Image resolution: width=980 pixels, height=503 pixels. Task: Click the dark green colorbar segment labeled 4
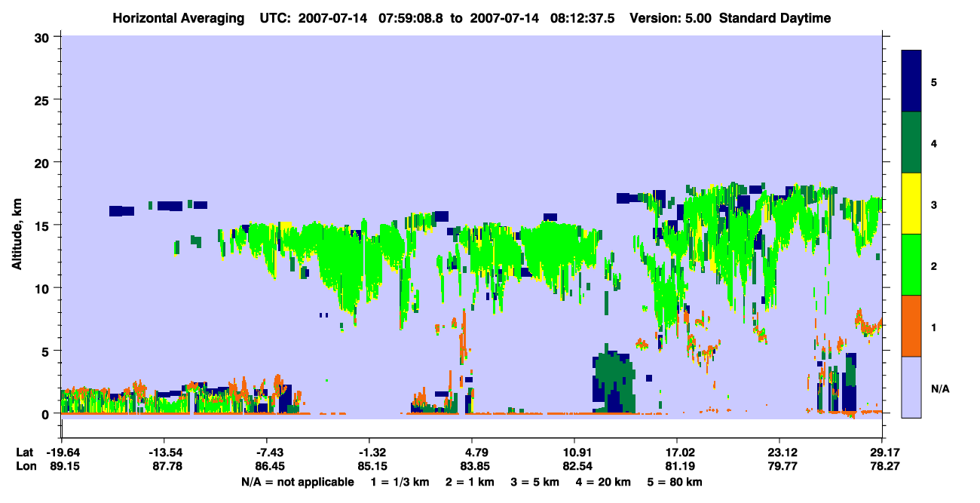911,143
